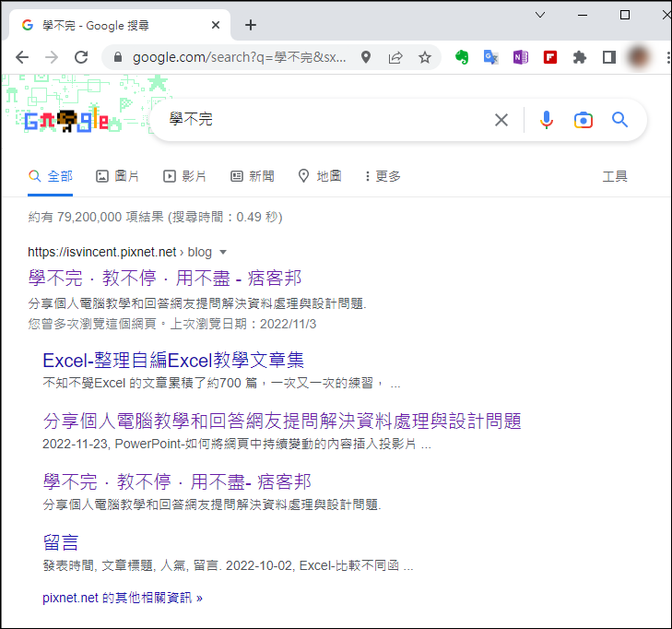Click snippet 2022-11-23, PowerPoint-如何將網頁
Image resolution: width=672 pixels, height=629 pixels.
tap(237, 444)
